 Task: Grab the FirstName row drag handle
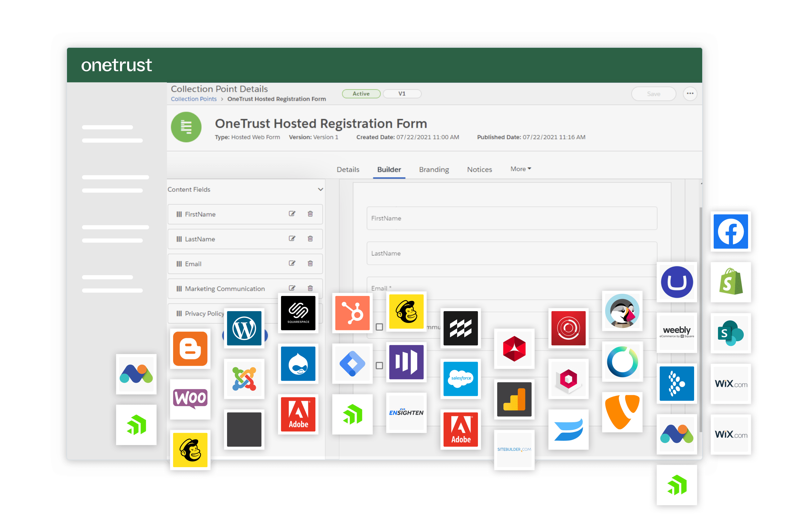pos(179,214)
